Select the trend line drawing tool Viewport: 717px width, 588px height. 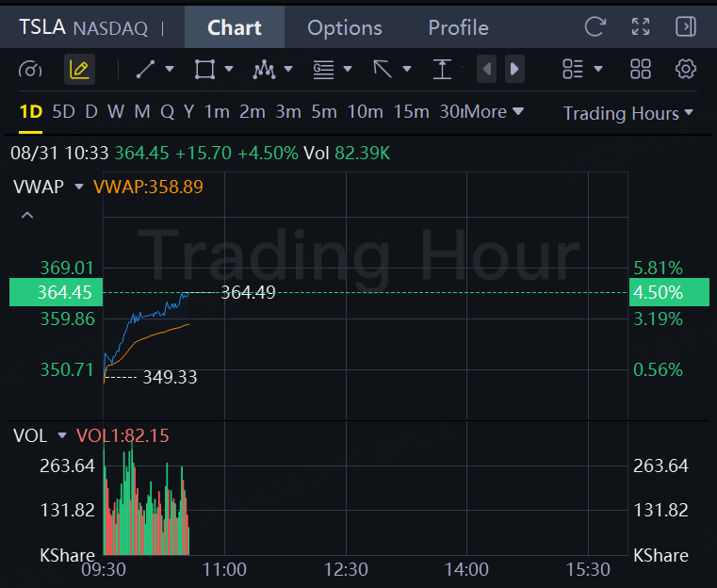click(x=145, y=70)
